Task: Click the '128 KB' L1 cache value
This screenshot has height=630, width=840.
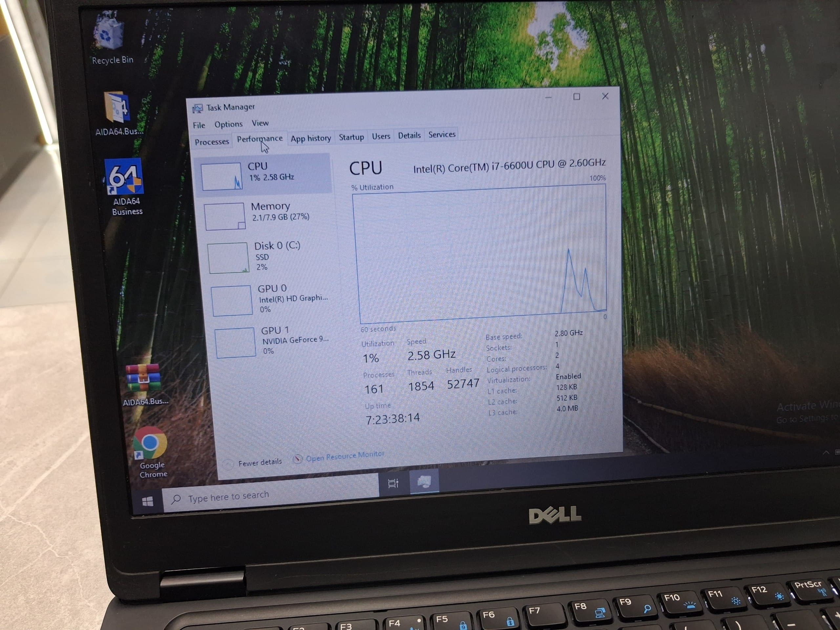Action: click(566, 387)
